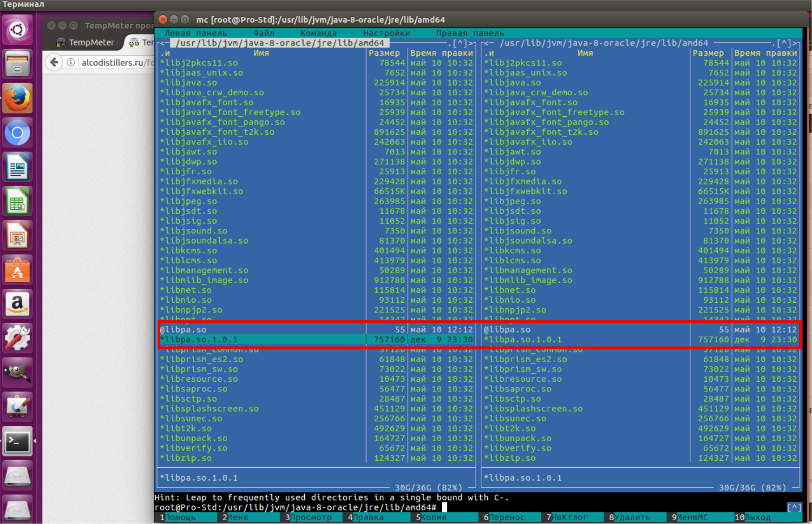This screenshot has height=524, width=812.
Task: Select libjava.so in left panel
Action: pos(316,83)
